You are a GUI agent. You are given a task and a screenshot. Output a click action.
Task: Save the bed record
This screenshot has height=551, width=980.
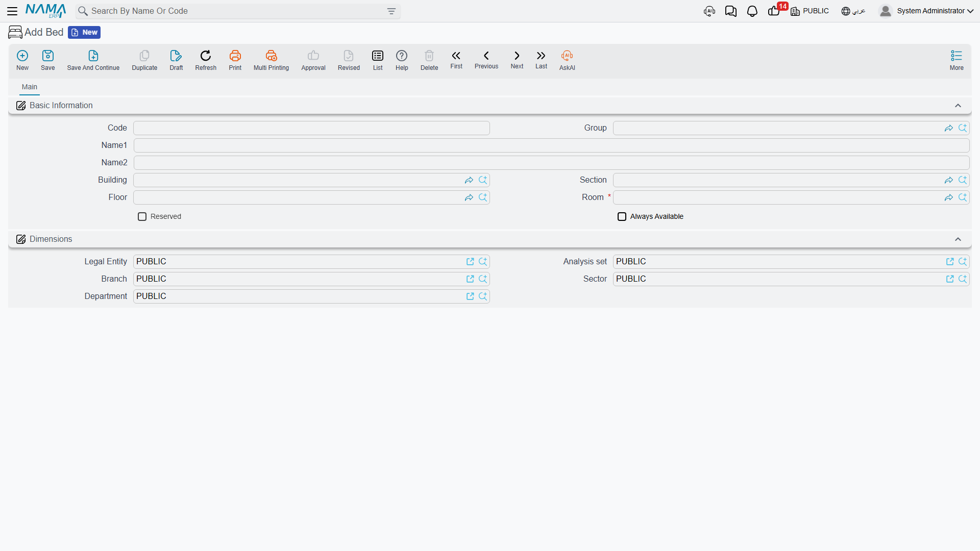(x=48, y=60)
